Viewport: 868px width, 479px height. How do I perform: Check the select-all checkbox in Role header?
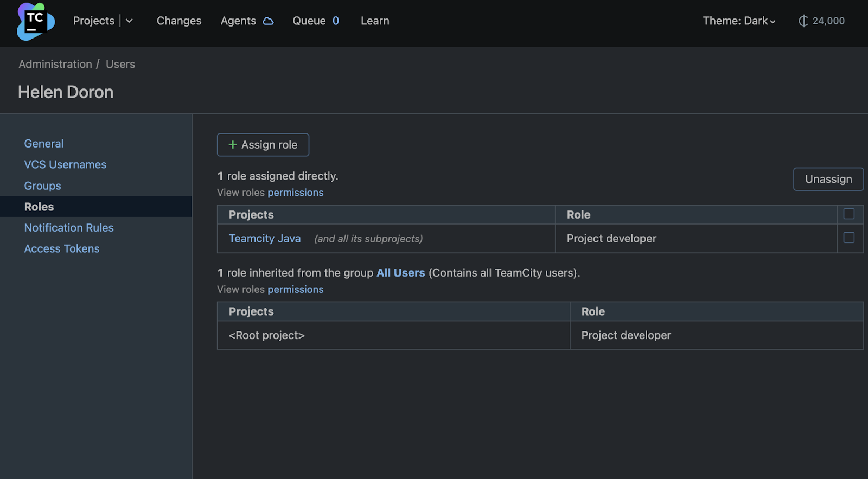click(849, 214)
